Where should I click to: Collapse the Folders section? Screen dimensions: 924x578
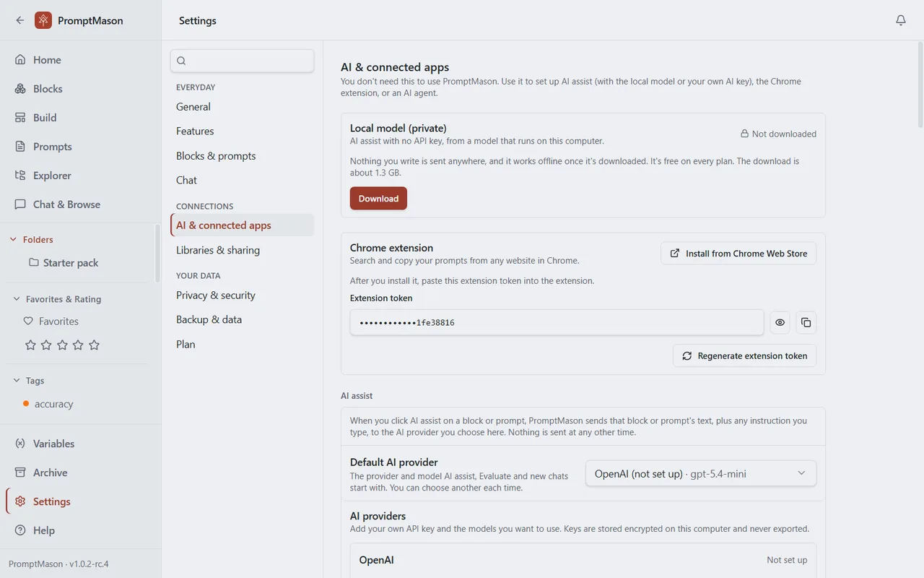point(13,240)
